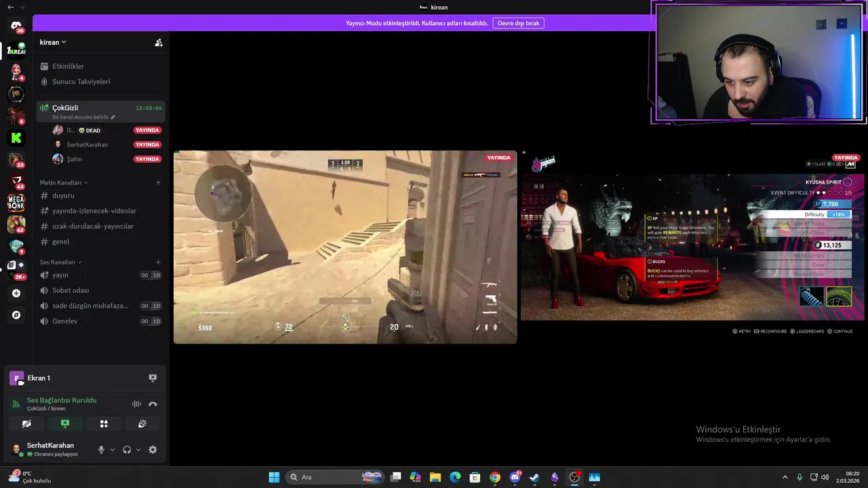Expand the kirean server menu

[x=53, y=42]
